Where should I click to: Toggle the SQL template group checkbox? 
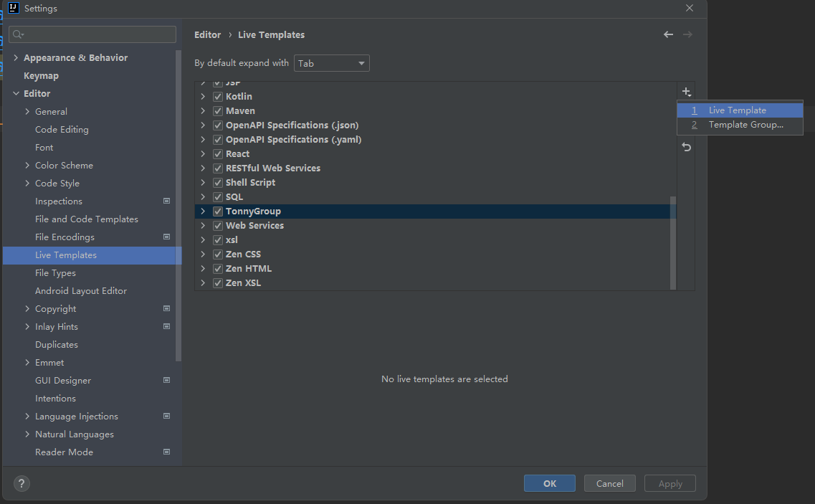218,197
